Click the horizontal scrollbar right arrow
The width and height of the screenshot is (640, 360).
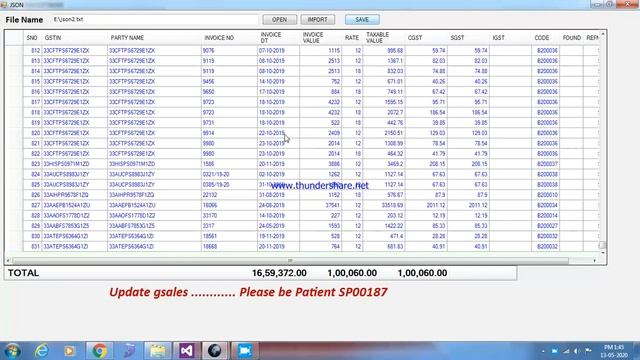pyautogui.click(x=595, y=260)
